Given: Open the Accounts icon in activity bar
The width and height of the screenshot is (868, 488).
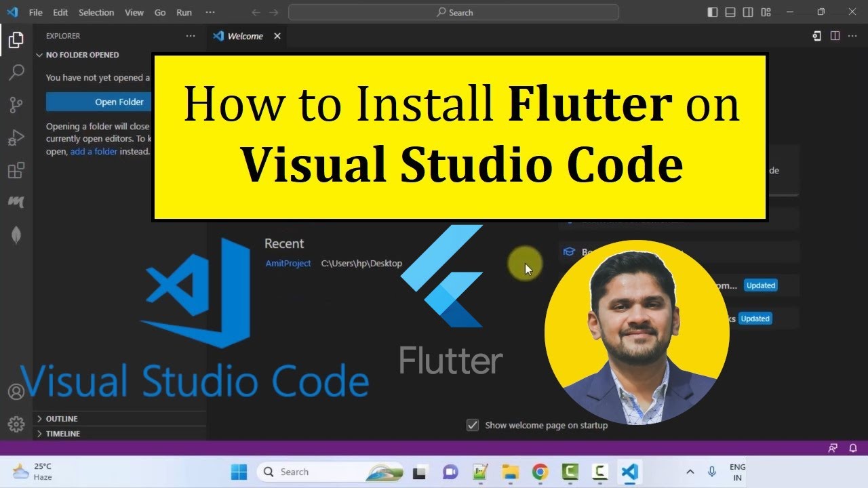Looking at the screenshot, I should click(16, 392).
